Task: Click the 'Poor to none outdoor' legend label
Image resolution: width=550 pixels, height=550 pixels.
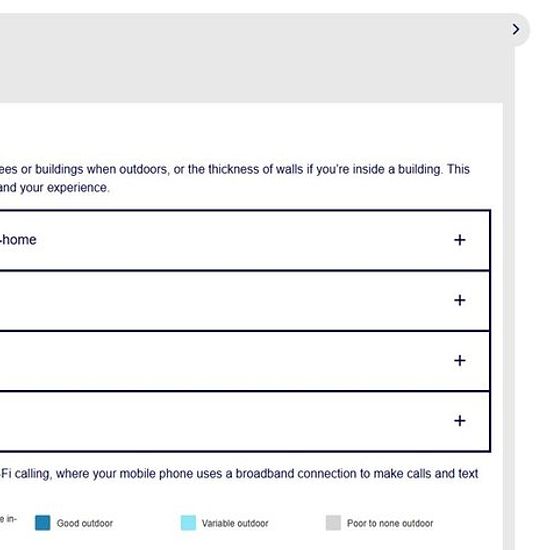Action: (x=390, y=523)
